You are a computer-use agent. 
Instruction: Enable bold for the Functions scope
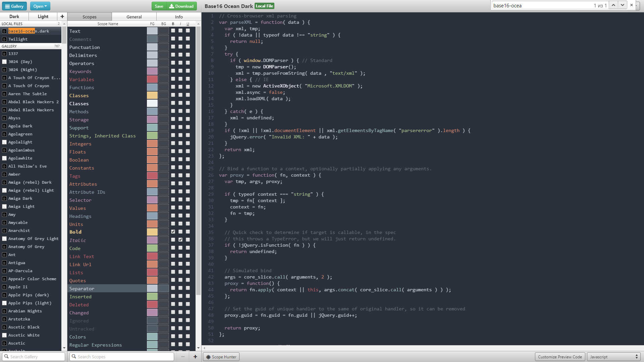[x=173, y=87]
